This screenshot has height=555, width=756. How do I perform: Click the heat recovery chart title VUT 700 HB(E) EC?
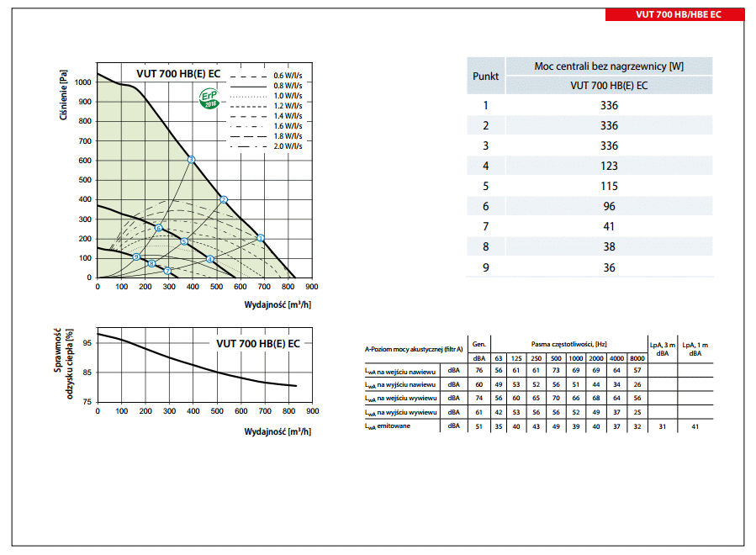tap(257, 343)
